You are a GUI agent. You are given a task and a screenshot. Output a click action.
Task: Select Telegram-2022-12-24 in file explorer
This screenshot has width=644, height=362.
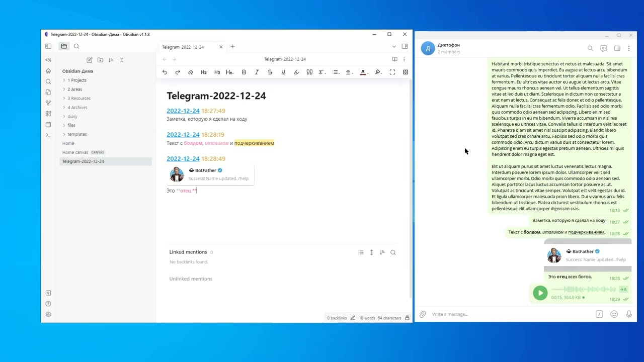pos(105,161)
